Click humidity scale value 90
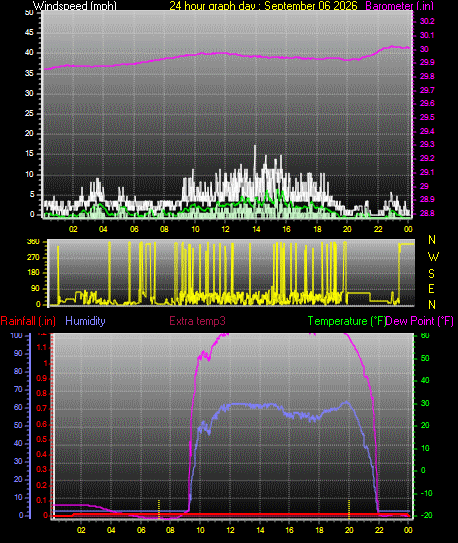This screenshot has width=458, height=543. [18, 354]
